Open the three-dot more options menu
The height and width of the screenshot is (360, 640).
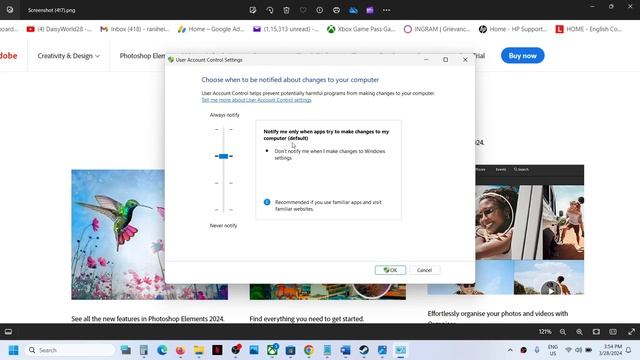click(x=387, y=10)
